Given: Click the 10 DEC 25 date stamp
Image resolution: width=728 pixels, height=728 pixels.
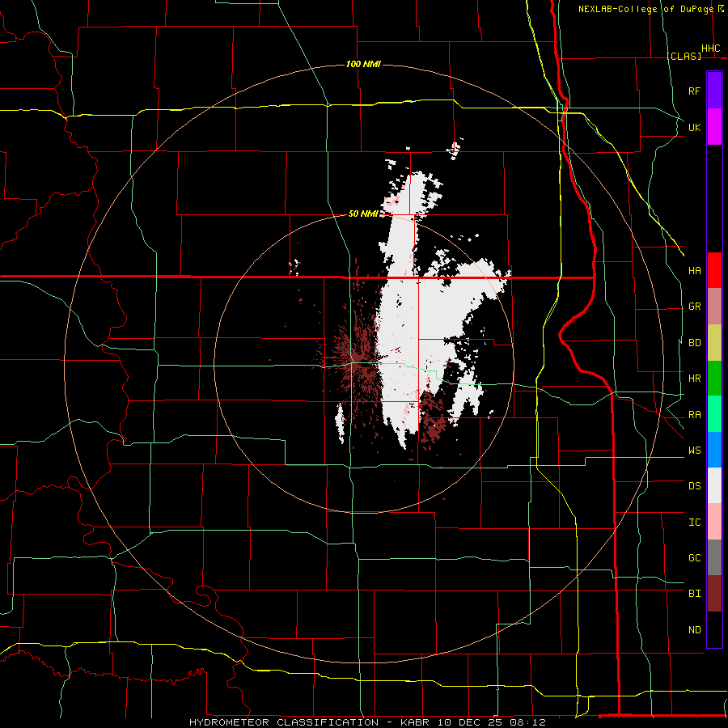Looking at the screenshot, I should point(470,722).
